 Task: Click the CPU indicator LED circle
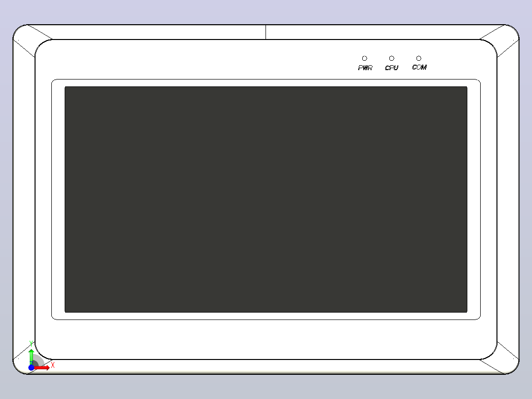coord(391,58)
